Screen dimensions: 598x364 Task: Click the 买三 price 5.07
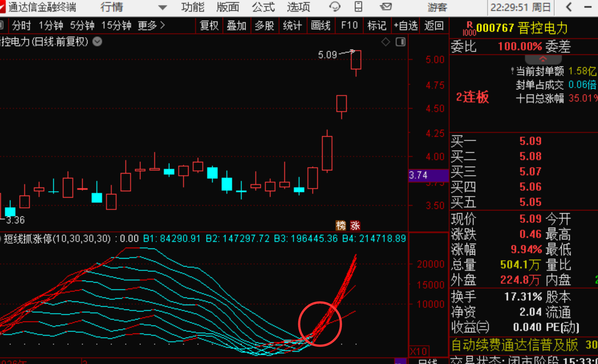point(530,171)
